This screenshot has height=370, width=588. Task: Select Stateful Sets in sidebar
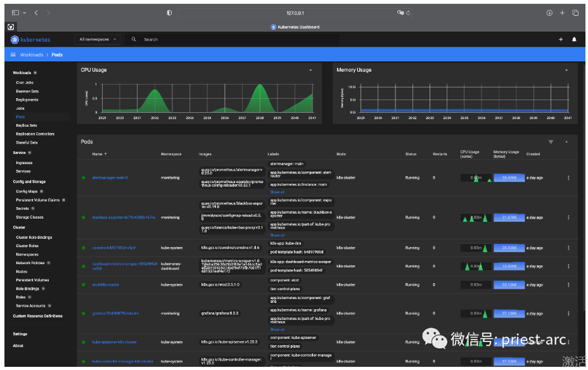[x=27, y=143]
